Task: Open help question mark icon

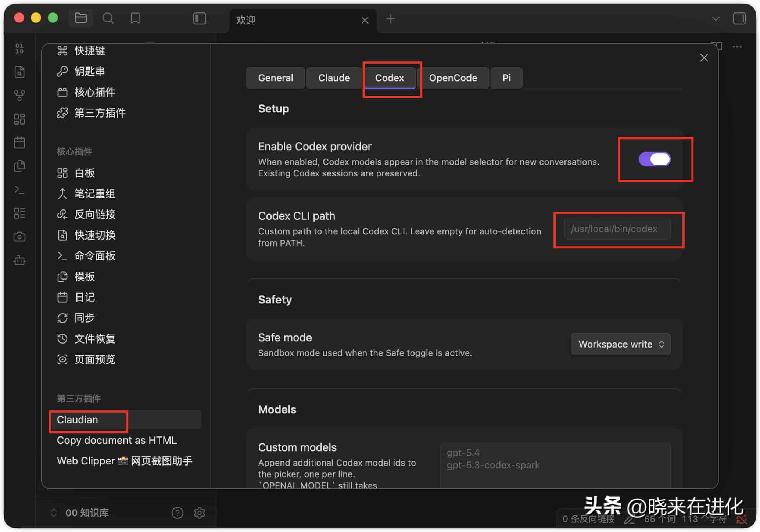Action: (x=177, y=513)
